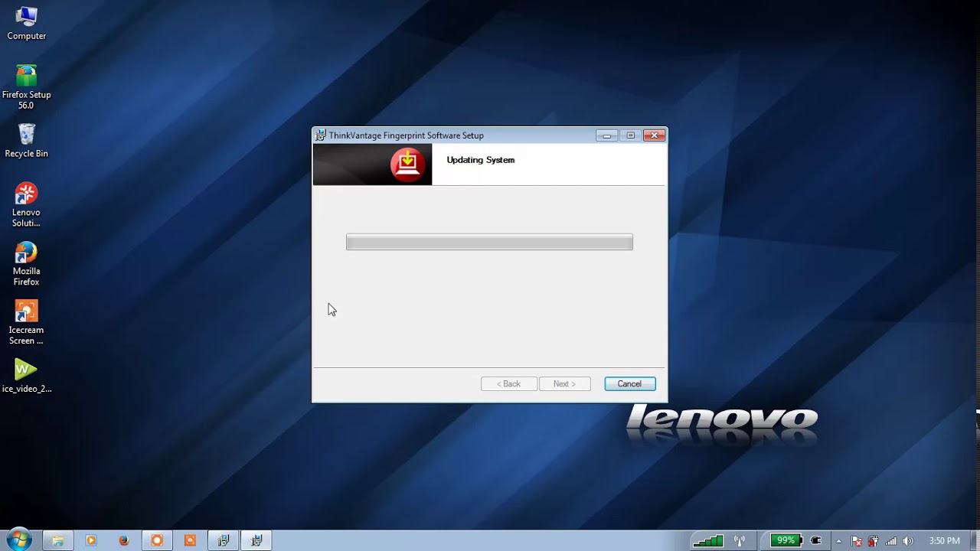This screenshot has width=980, height=551.
Task: Switch to the second installer setup taskbar button
Action: pyautogui.click(x=257, y=540)
